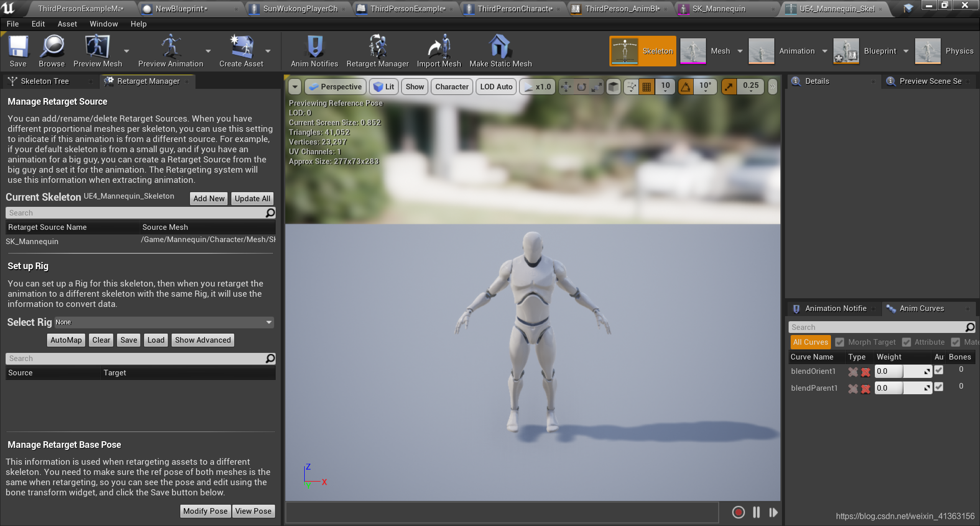Click the Create Asset icon
Image resolution: width=980 pixels, height=526 pixels.
pos(241,47)
